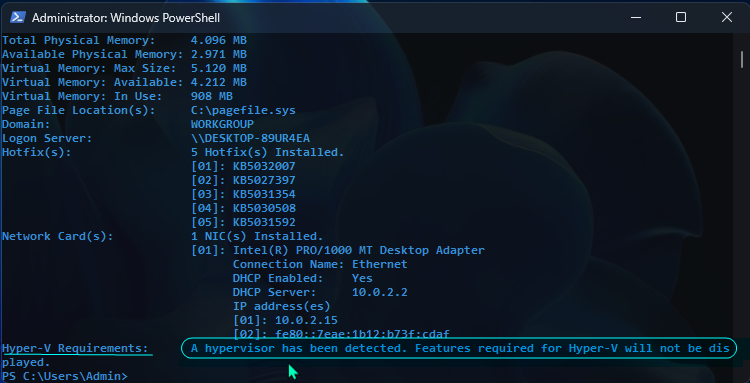Screen dimensions: 750x383
Task: Select 'Virtual Memory: Max Size:' label
Action: (x=89, y=68)
